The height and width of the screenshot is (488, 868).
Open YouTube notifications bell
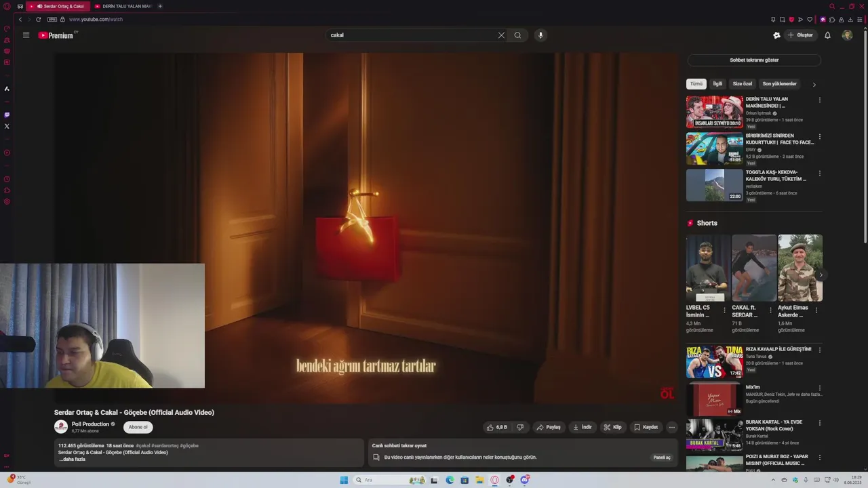(x=827, y=35)
